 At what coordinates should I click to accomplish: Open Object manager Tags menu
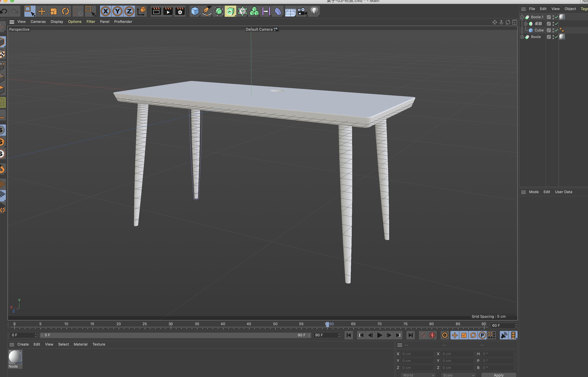(x=584, y=9)
